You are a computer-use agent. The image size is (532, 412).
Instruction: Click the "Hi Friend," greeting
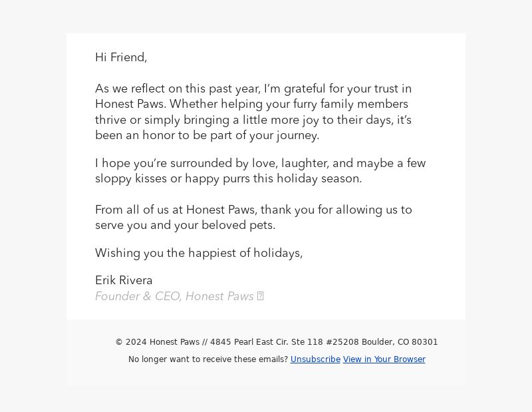pyautogui.click(x=121, y=58)
